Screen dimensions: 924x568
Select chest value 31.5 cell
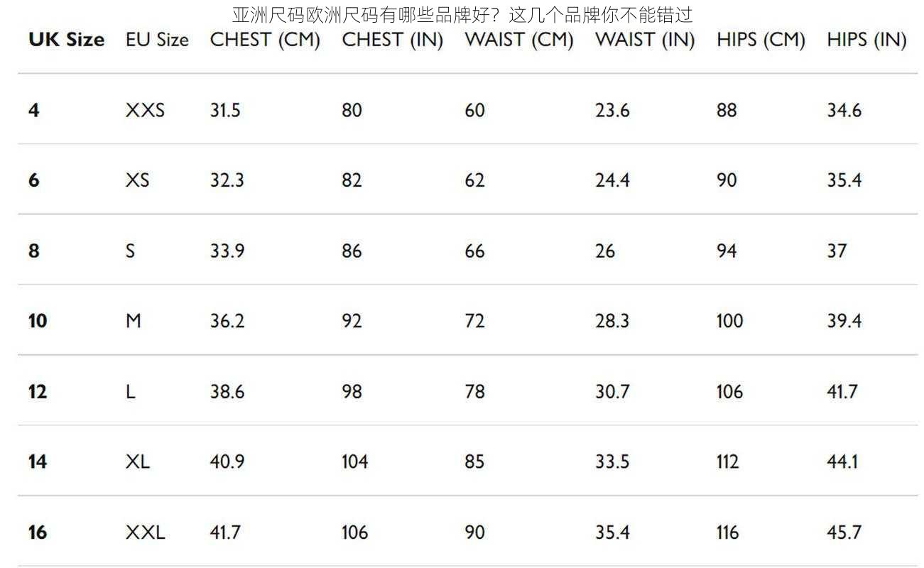pyautogui.click(x=225, y=110)
